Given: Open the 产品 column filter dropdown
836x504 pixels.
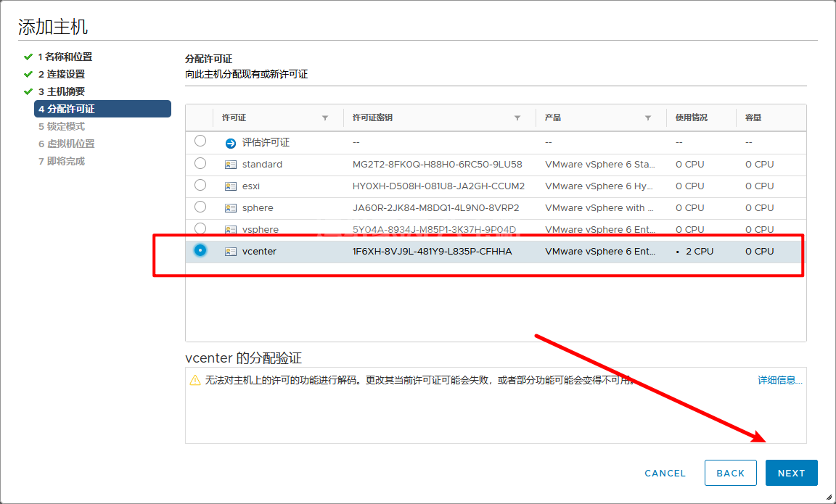Looking at the screenshot, I should (648, 117).
